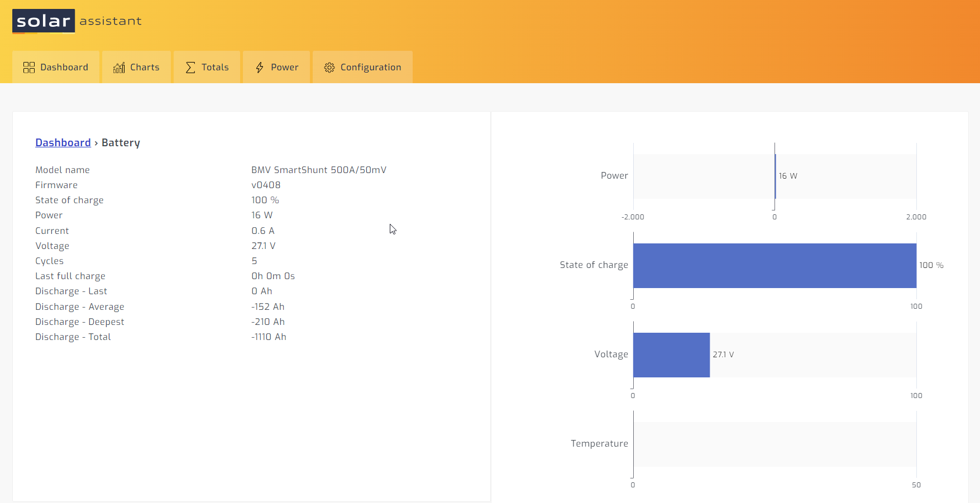Click the Voltage value 27.1 V in table
This screenshot has height=503, width=980.
[x=264, y=246]
